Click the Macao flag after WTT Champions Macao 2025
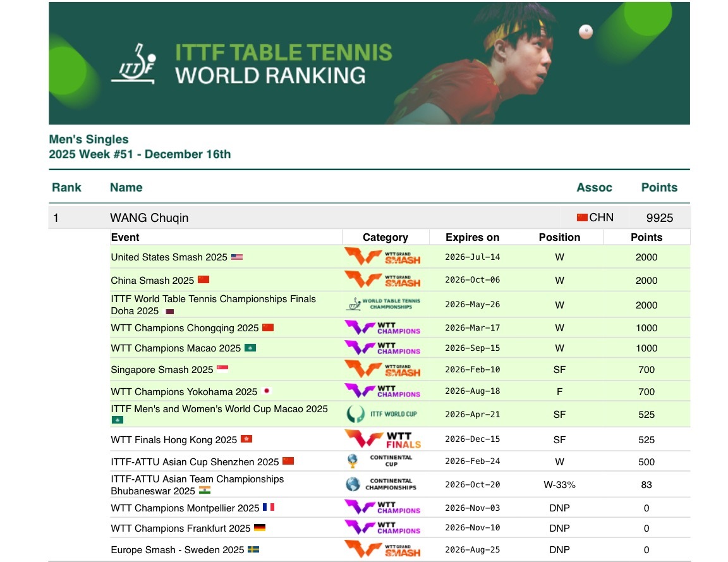The image size is (728, 562). tap(250, 348)
